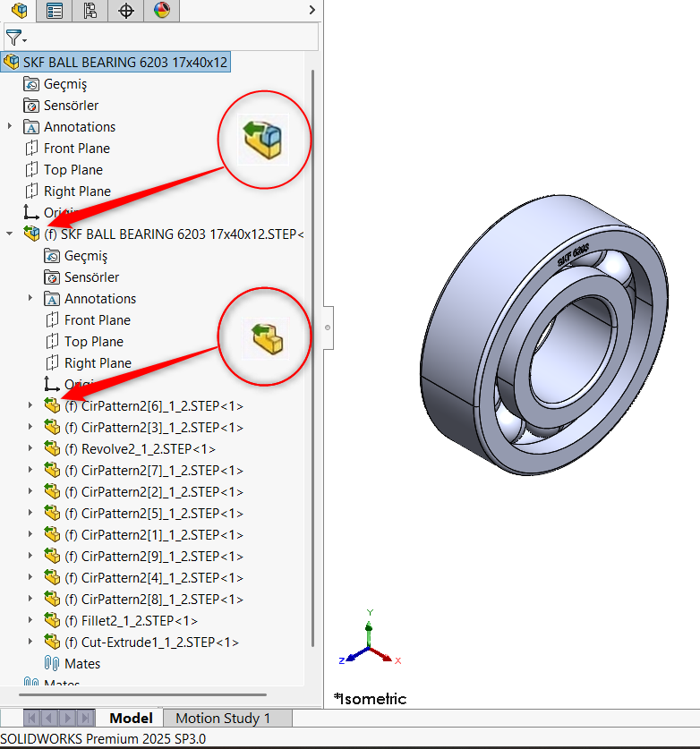Image resolution: width=700 pixels, height=749 pixels.
Task: Click the subassembly Sensörler icon
Action: (x=52, y=277)
